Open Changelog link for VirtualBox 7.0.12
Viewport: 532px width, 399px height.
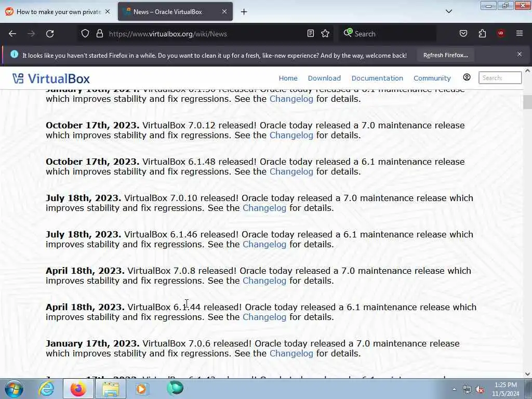[291, 135]
